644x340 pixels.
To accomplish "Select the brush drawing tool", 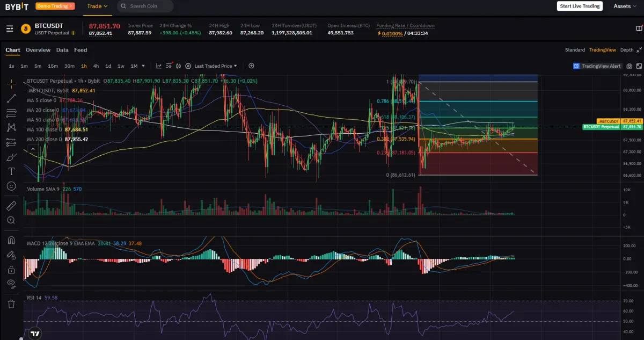I will (11, 157).
